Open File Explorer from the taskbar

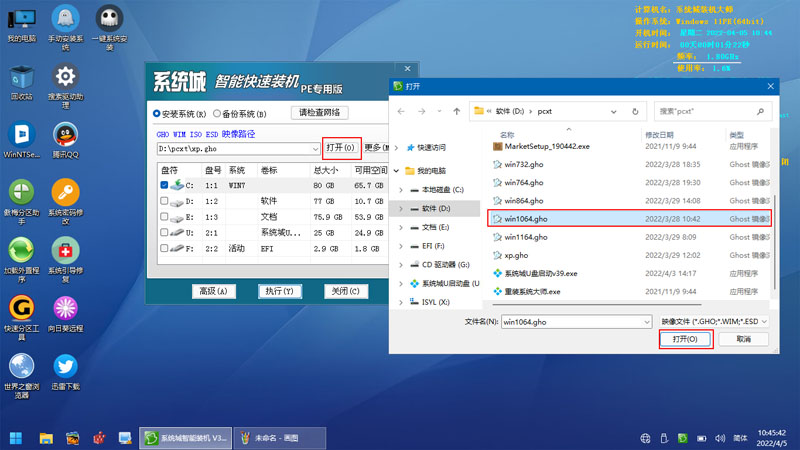point(46,438)
